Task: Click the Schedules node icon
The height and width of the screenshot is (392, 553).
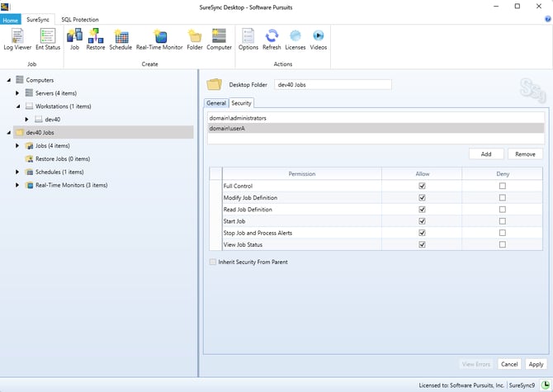Action: (29, 172)
